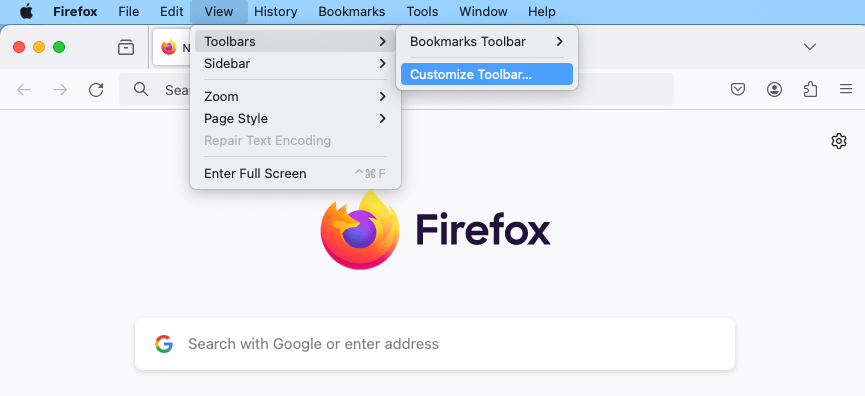
Task: Click the forward navigation arrow
Action: point(60,90)
